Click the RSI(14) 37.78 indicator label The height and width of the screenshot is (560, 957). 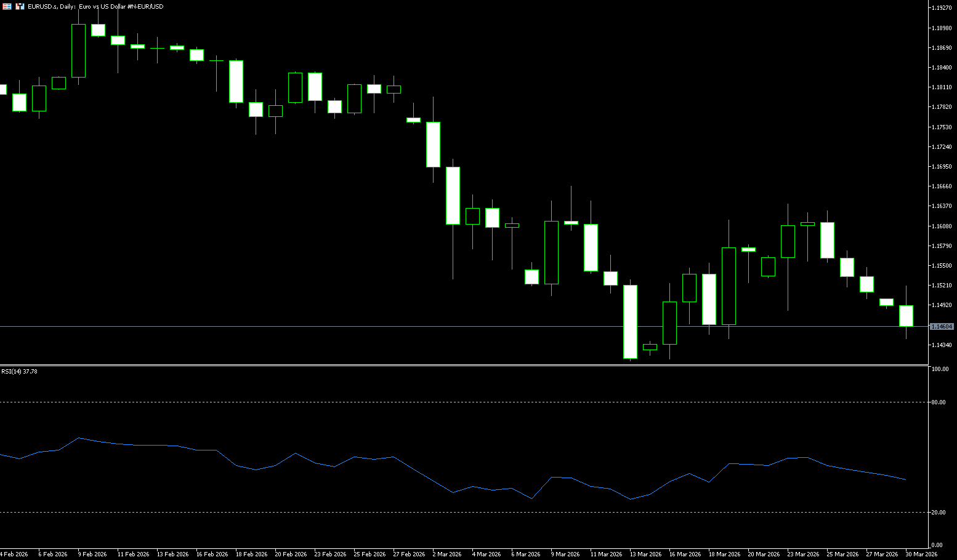pos(20,372)
